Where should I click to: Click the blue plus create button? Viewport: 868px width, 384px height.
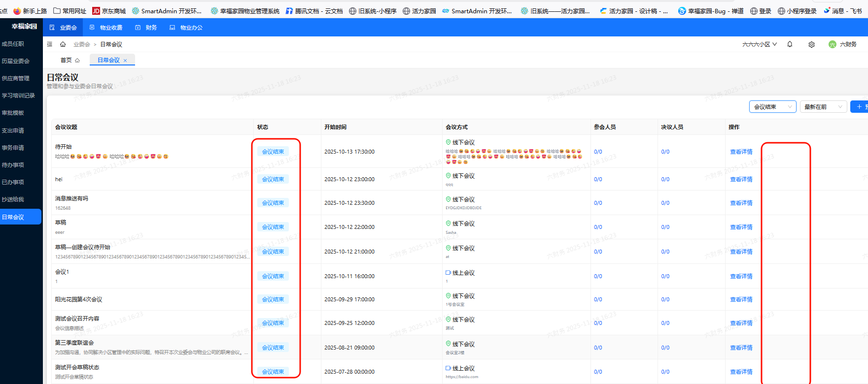click(860, 107)
